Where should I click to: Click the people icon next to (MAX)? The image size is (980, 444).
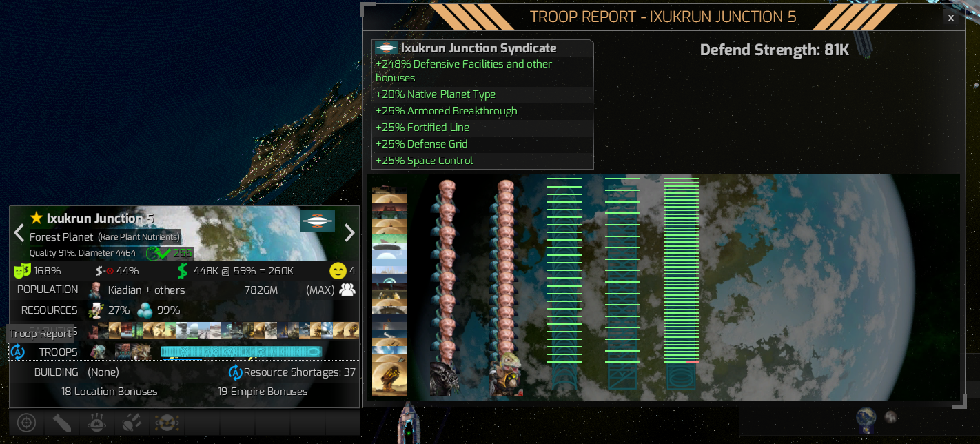[x=347, y=290]
